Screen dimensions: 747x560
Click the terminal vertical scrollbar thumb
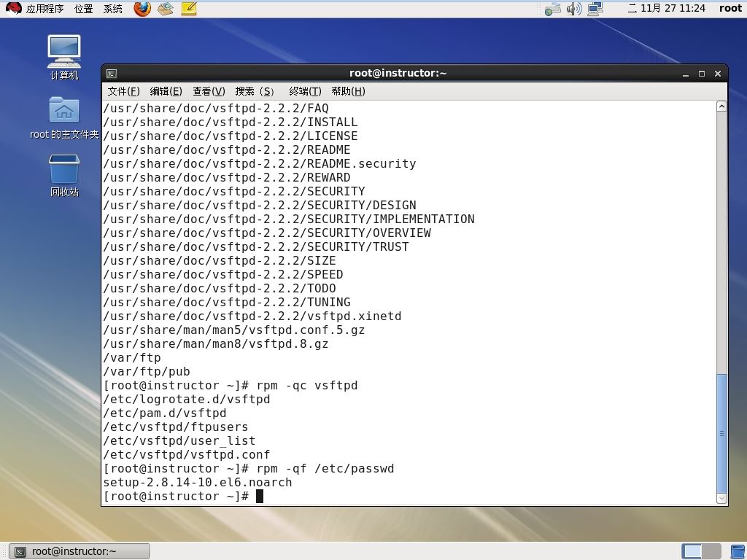pos(721,433)
